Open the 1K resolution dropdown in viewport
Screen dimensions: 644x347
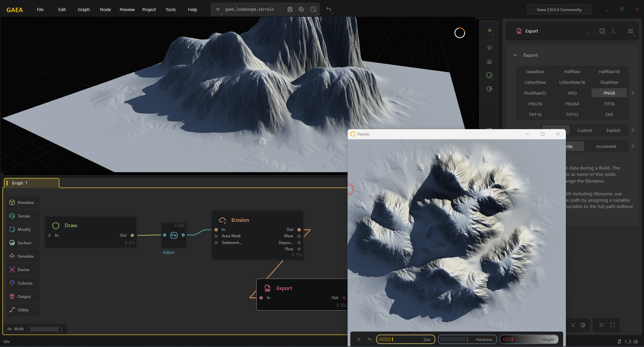coord(490,31)
